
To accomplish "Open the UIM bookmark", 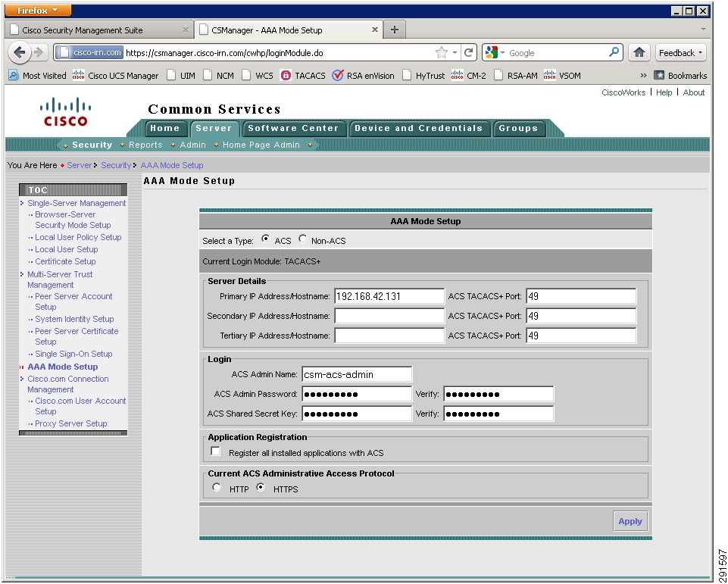I will 181,75.
